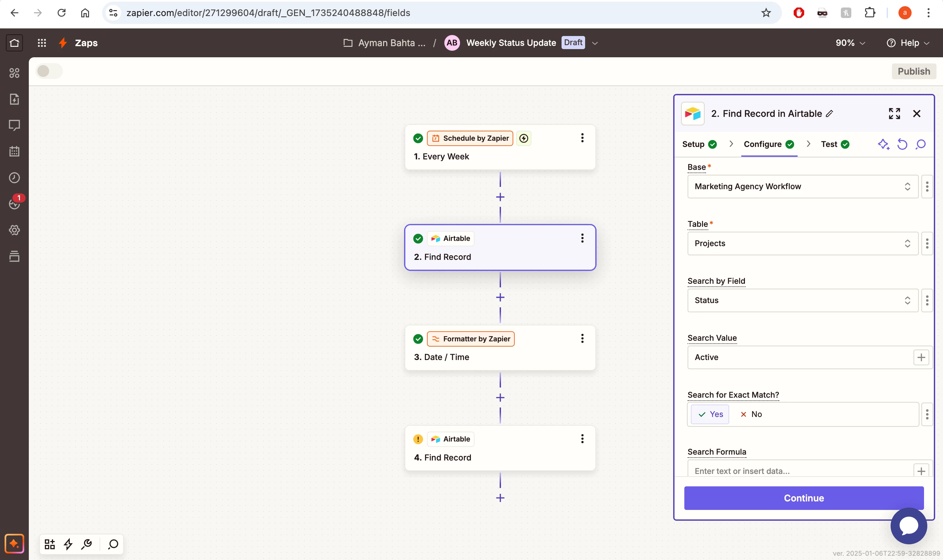Click the pencil icon to rename step
943x560 pixels.
click(x=829, y=114)
